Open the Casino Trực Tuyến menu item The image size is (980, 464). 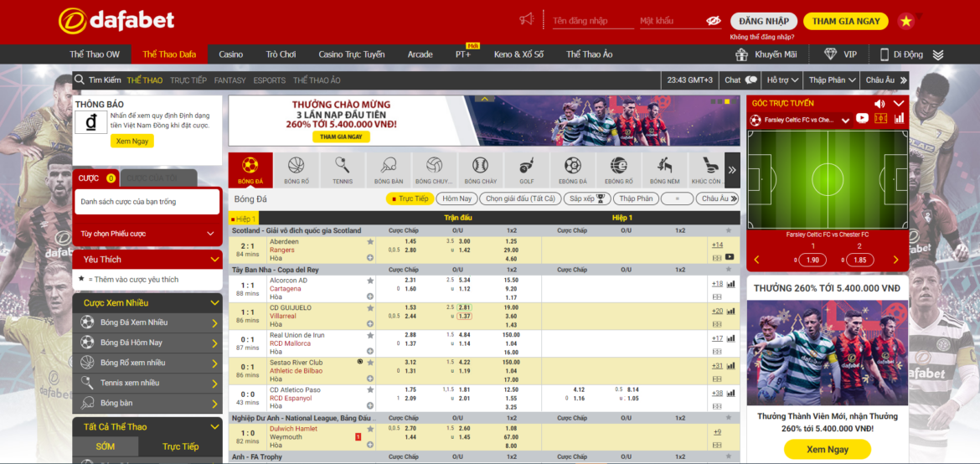352,54
